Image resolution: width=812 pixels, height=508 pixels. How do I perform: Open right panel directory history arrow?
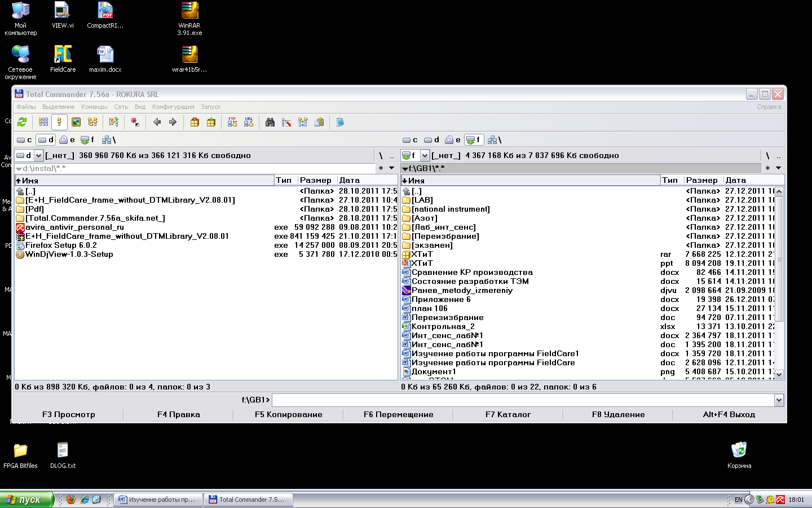778,168
